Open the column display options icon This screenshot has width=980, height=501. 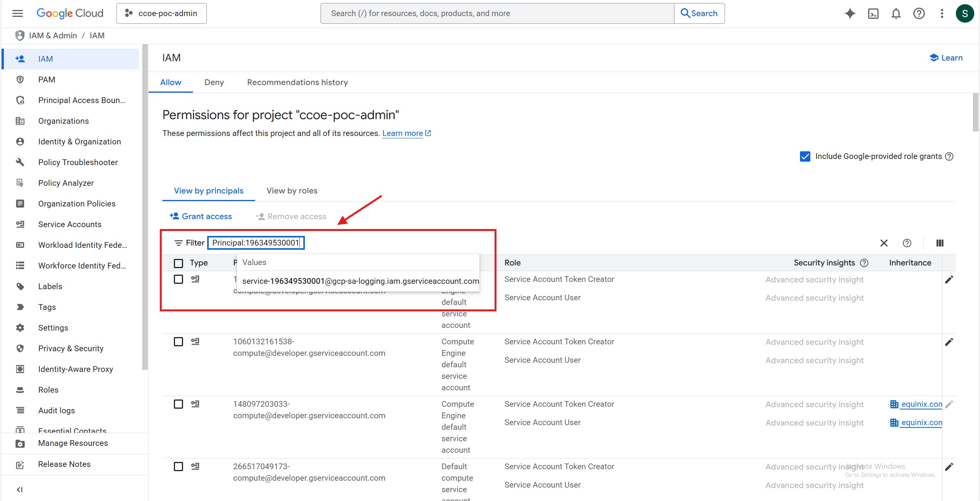point(939,243)
